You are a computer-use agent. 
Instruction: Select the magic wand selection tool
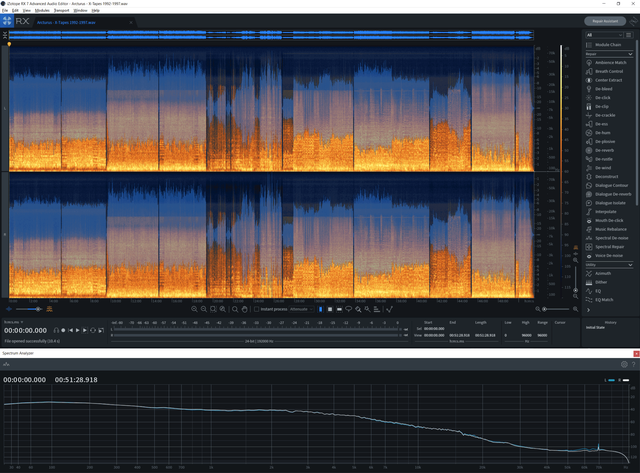[367, 309]
